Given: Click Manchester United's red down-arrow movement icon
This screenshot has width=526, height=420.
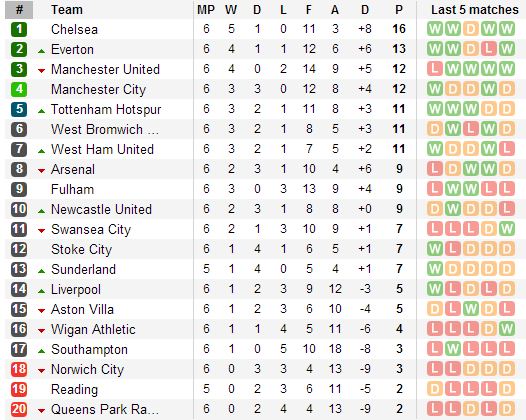Looking at the screenshot, I should tap(41, 70).
